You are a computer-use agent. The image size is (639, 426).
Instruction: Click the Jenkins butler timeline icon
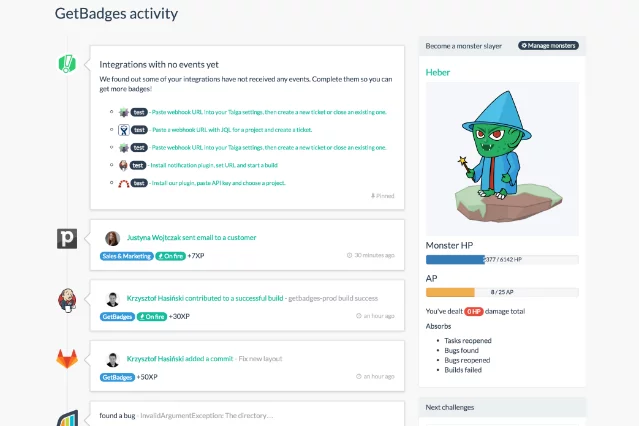(x=67, y=300)
